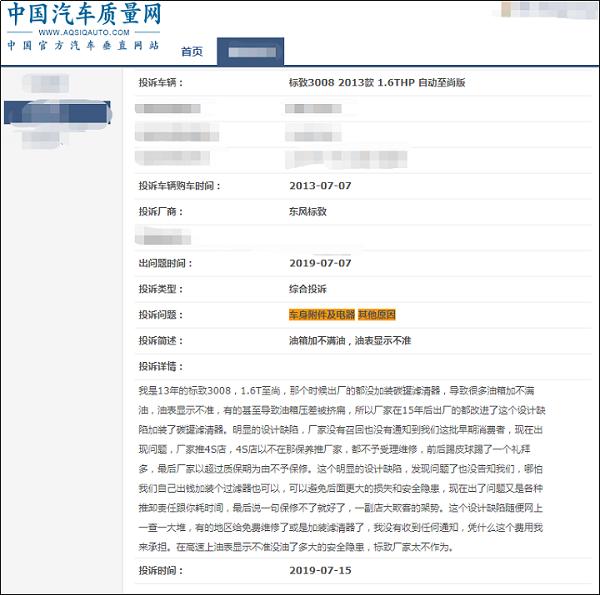Click the 投诉厂商 label
This screenshot has width=600, height=595.
[x=161, y=212]
